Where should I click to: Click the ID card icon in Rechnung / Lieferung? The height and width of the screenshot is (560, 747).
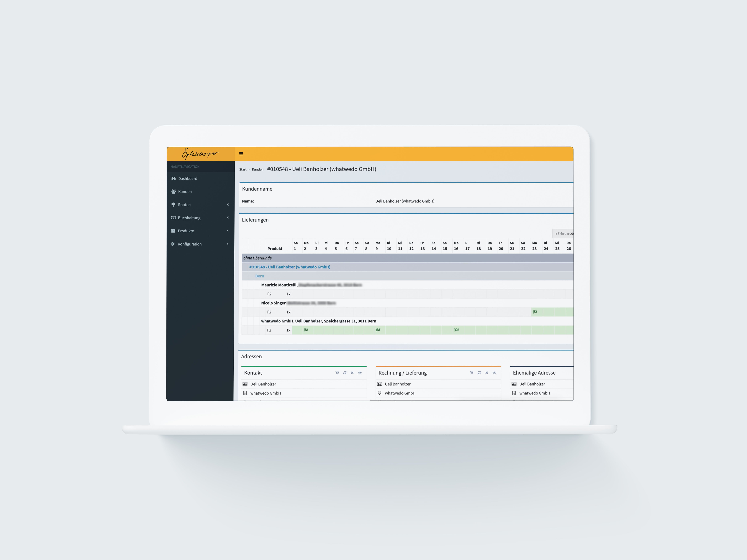380,384
